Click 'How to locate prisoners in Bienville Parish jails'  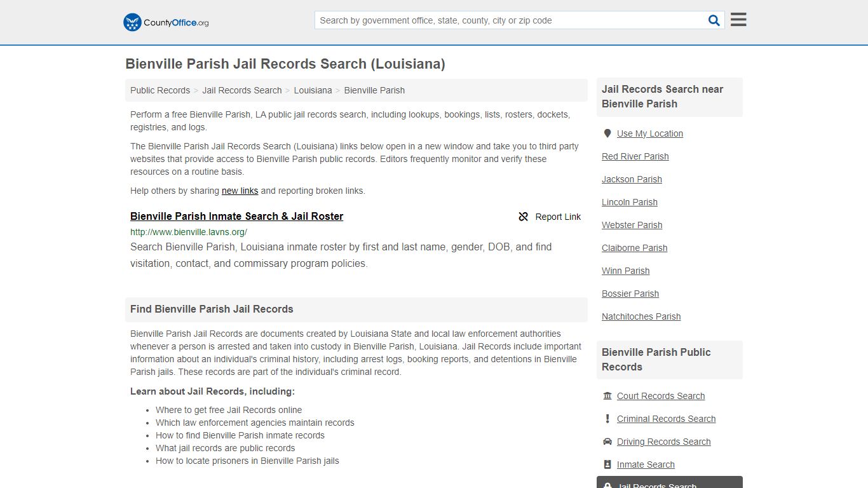[247, 461]
